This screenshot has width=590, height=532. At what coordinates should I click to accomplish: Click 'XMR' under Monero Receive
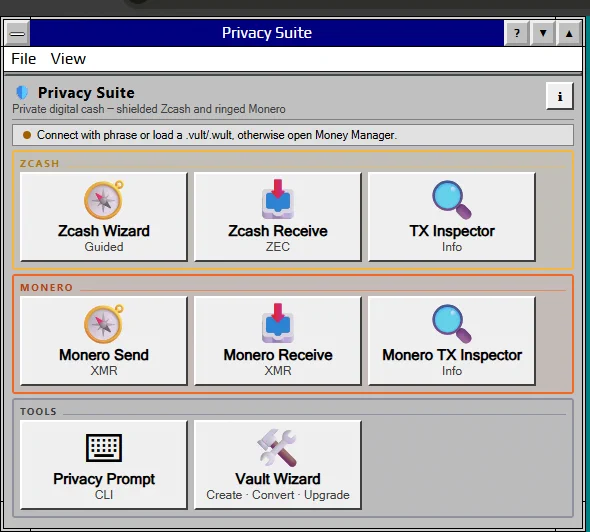(x=278, y=371)
